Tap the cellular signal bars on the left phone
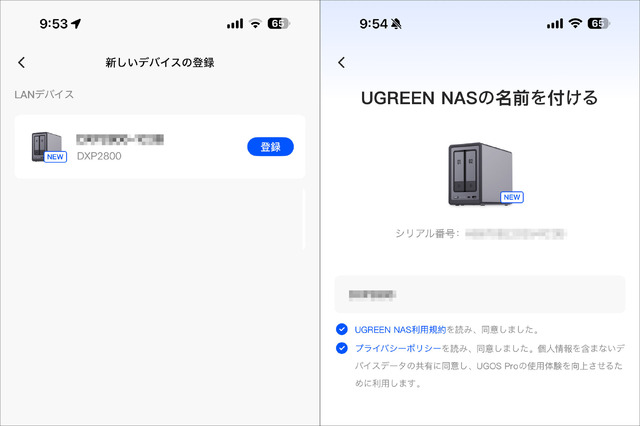 [235, 24]
